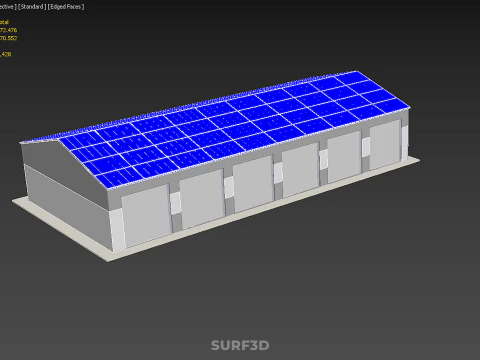Open the [Edged Faces] viewport label menu
This screenshot has width=480, height=360.
coord(66,7)
